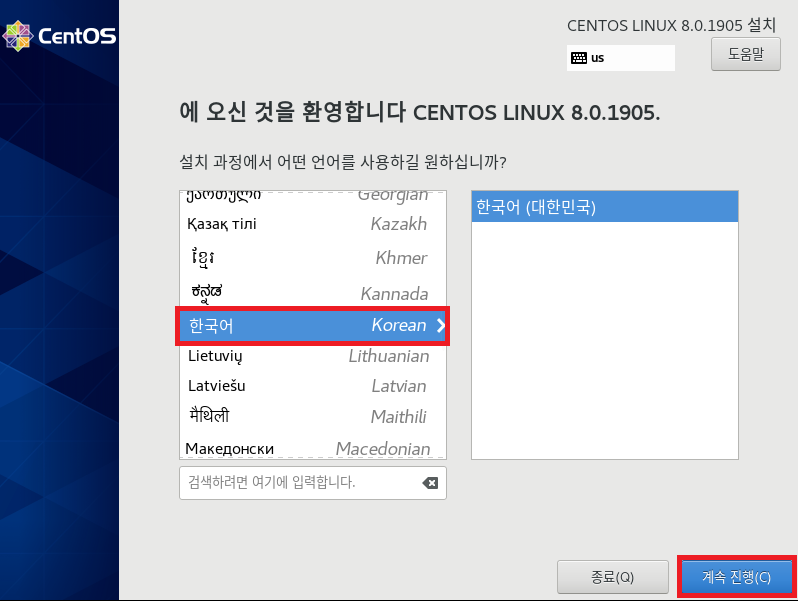Clear the search field with the backspace icon
Viewport: 798px width, 601px height.
[430, 483]
